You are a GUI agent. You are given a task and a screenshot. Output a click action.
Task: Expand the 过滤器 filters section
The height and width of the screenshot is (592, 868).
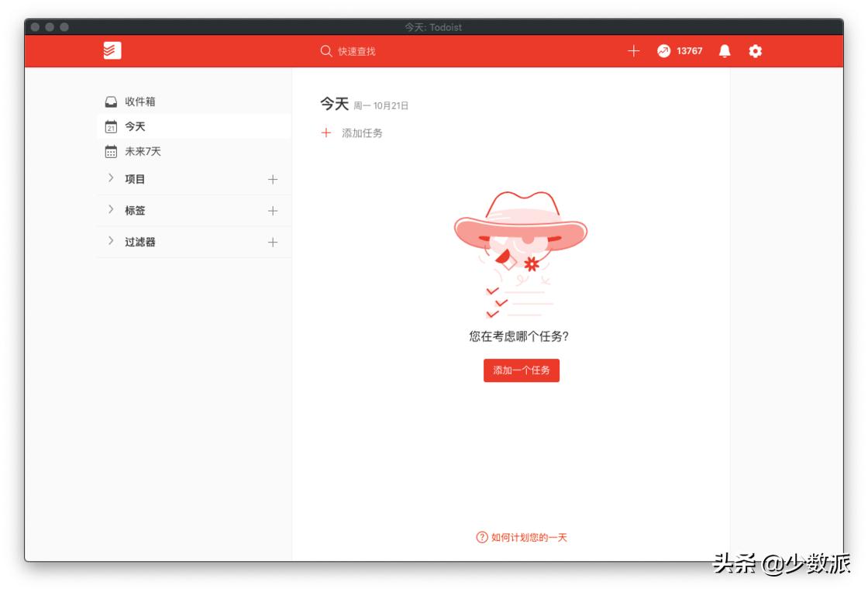111,241
